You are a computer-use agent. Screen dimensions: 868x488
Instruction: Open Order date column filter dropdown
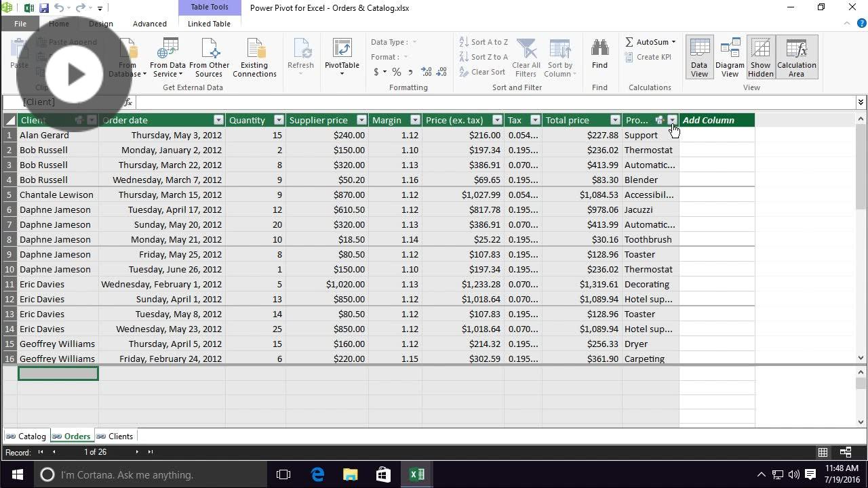[218, 120]
